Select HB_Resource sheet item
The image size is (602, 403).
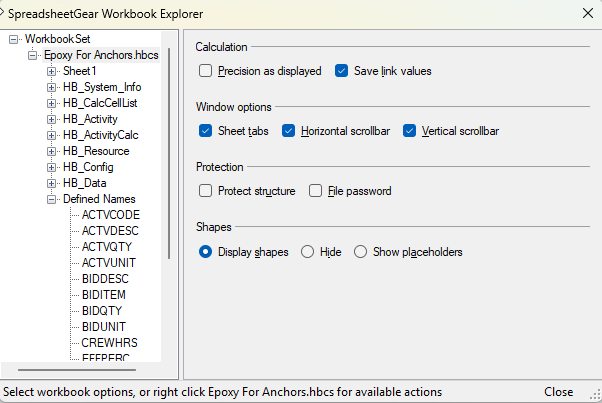[96, 151]
